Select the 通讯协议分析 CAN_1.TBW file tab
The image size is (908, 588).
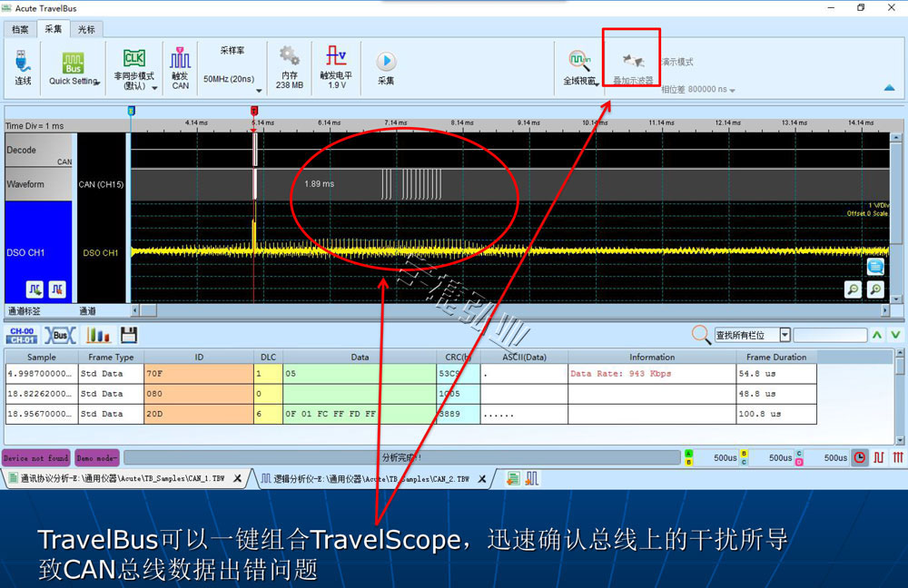(x=123, y=478)
